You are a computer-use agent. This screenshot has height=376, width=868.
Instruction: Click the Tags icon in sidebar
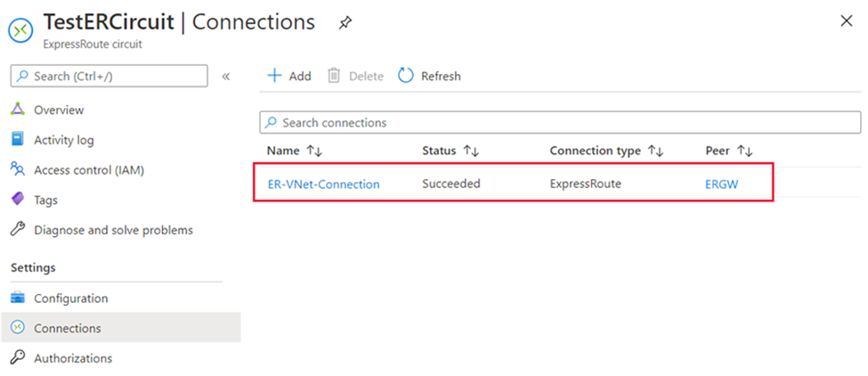pos(17,200)
